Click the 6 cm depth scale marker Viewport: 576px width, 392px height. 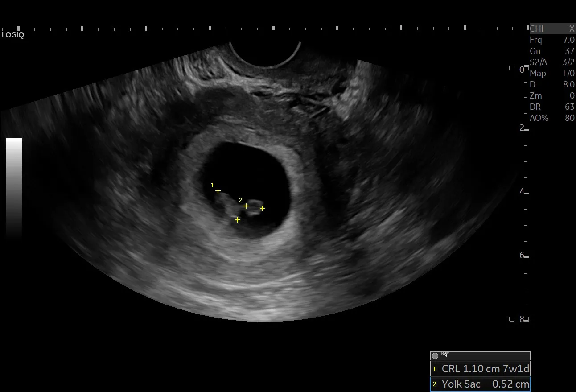point(522,256)
